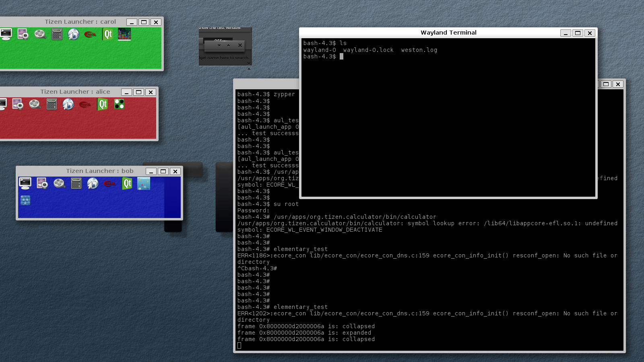Click the up arrow below the elementary test window
The width and height of the screenshot is (644, 362).
[249, 69]
